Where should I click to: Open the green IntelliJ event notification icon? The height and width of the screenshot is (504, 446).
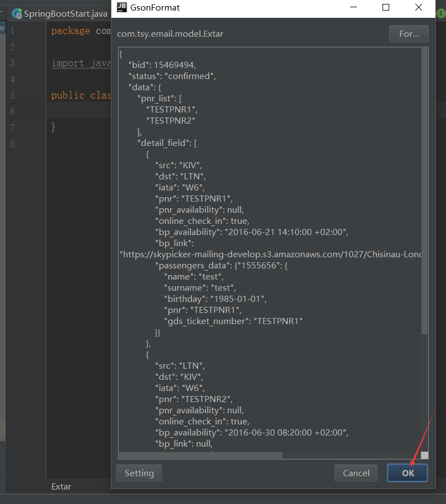tap(440, 13)
